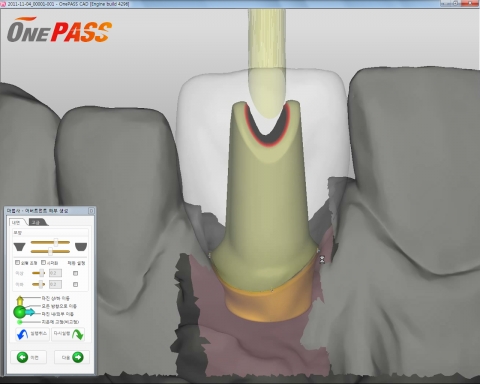Select the rounded cup emergence profile icon
Screen dimensions: 480x384
[81, 247]
